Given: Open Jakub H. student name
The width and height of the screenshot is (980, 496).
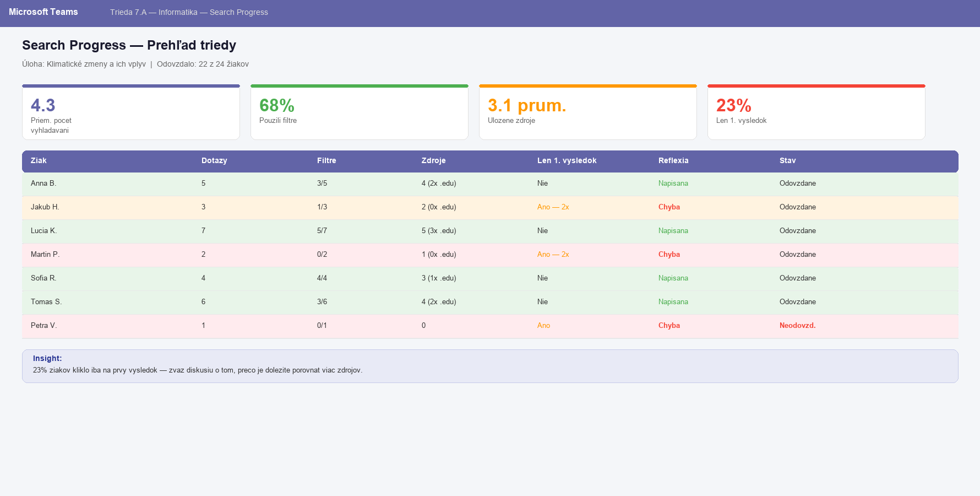Looking at the screenshot, I should tap(45, 207).
